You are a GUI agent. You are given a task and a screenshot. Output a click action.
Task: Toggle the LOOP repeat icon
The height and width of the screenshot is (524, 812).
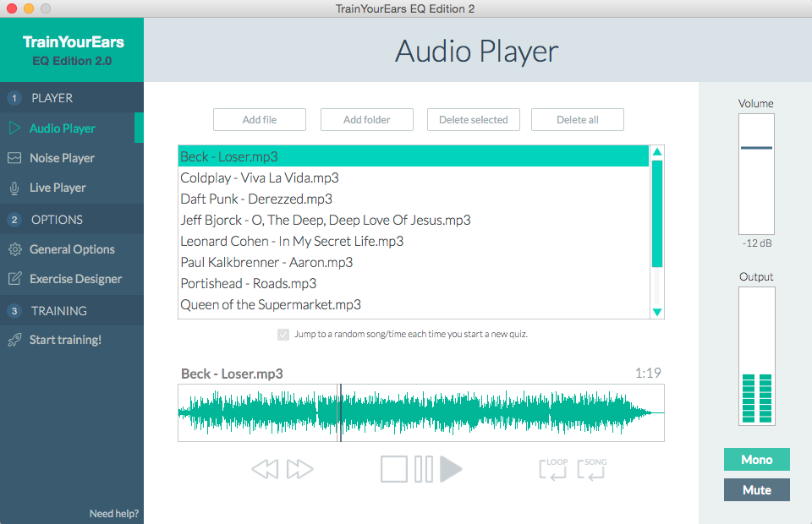pyautogui.click(x=554, y=469)
